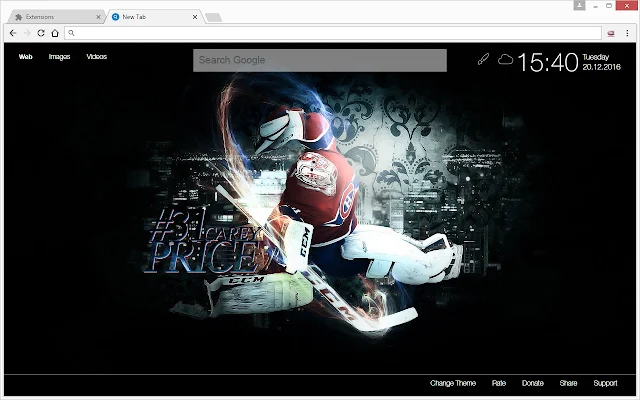This screenshot has width=640, height=400.
Task: Open a new tab with the blank tab button
Action: [213, 17]
